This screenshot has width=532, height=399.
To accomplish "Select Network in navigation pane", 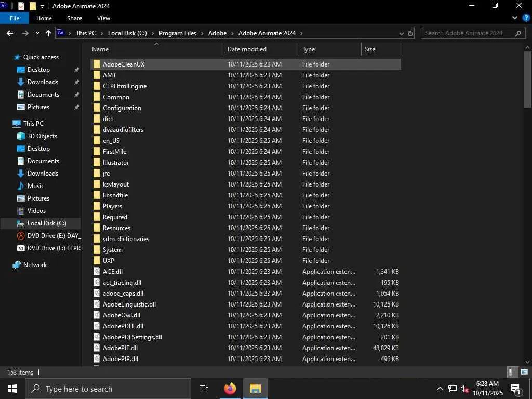I will click(x=35, y=265).
